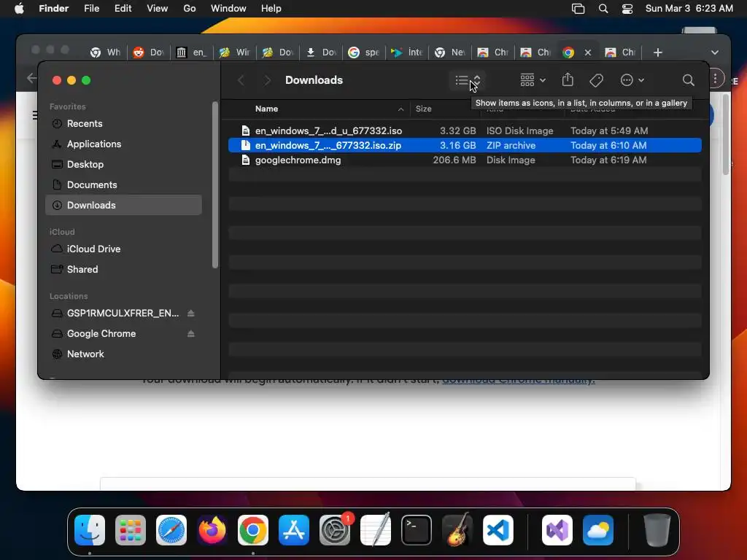Open Visual Studio Code from the Dock
This screenshot has height=560, width=747.
pos(498,530)
